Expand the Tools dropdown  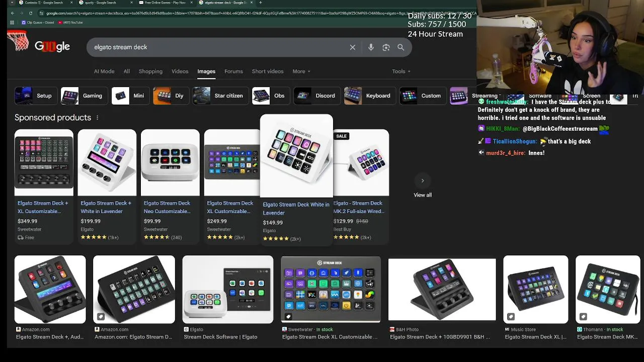click(401, 71)
